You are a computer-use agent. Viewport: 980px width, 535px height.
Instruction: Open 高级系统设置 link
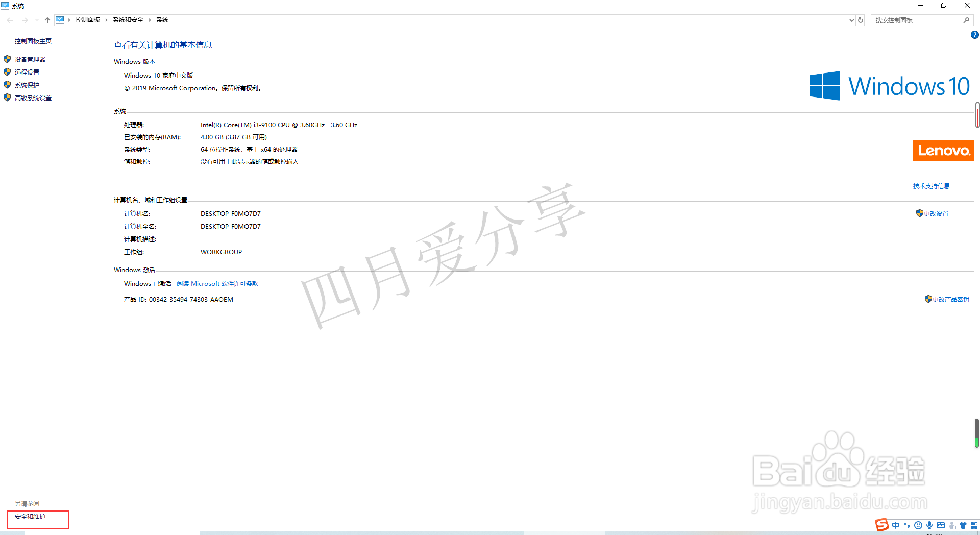coord(33,98)
